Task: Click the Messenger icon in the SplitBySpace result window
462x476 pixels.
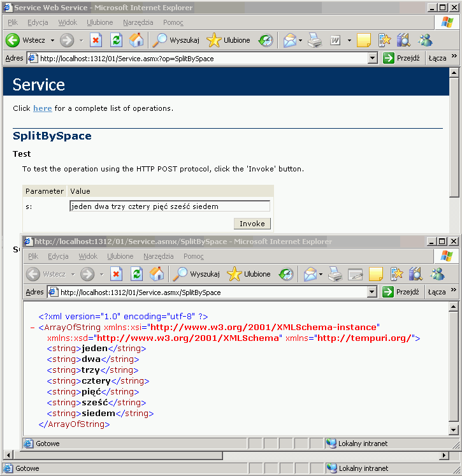Action: (x=437, y=274)
